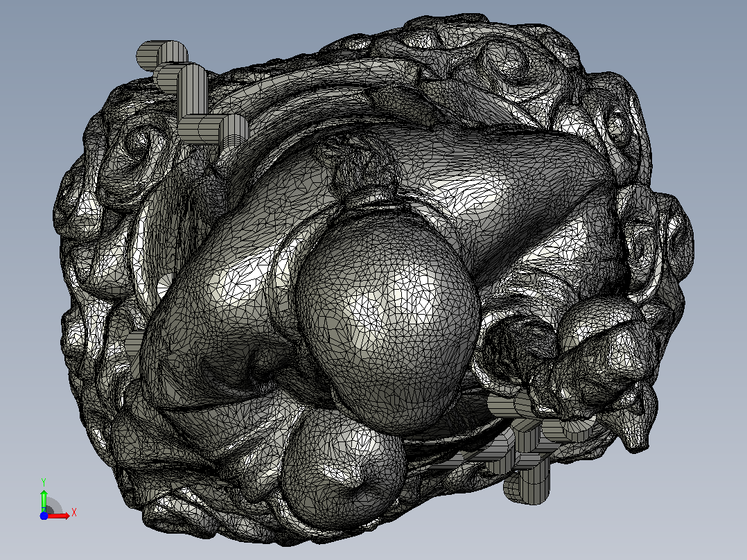Click the red X axis arrow
This screenshot has height=560, width=747.
(60, 516)
